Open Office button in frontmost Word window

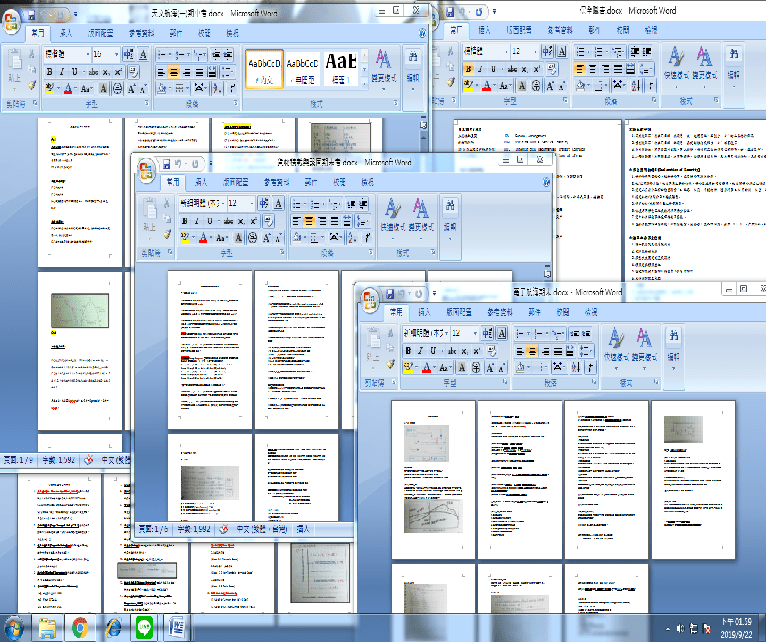370,299
